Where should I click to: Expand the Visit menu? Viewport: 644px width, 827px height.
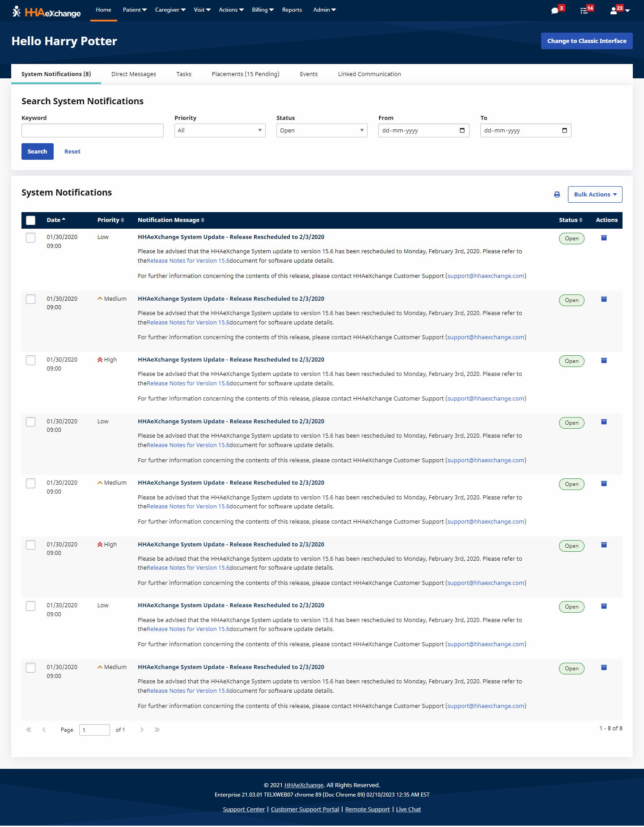[202, 10]
